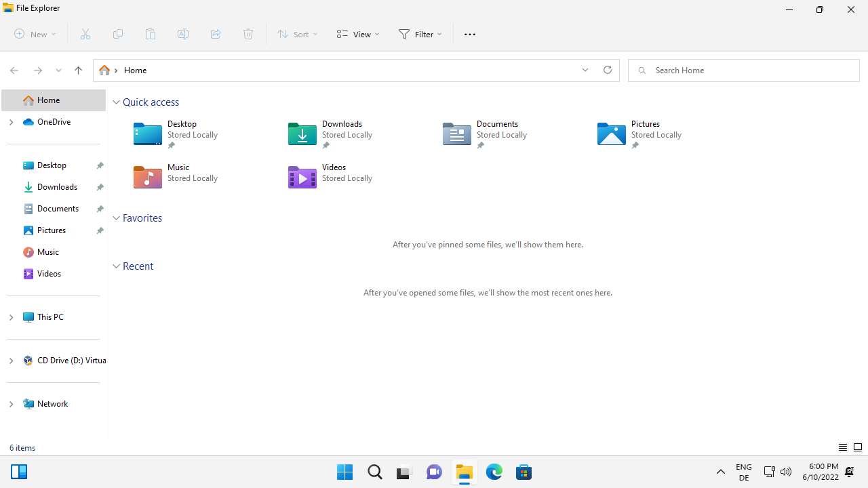Click the Search Home field
Screen dimensions: 868x488
pyautogui.click(x=743, y=70)
